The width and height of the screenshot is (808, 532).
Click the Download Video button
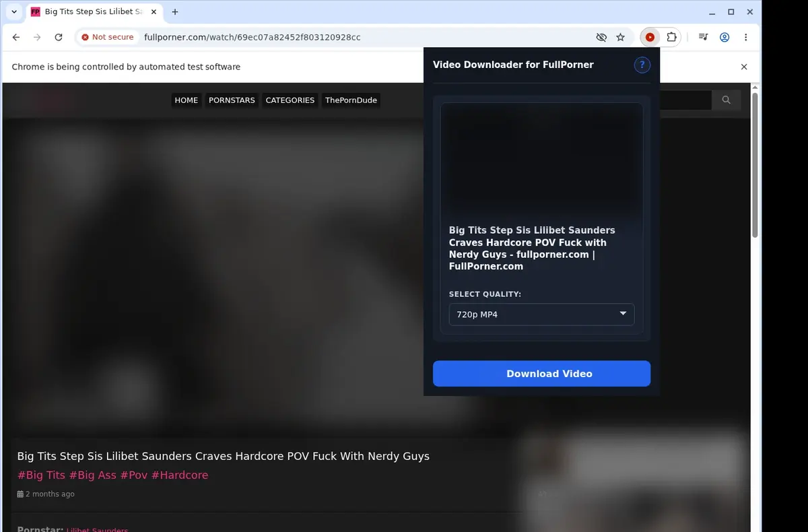(x=541, y=374)
